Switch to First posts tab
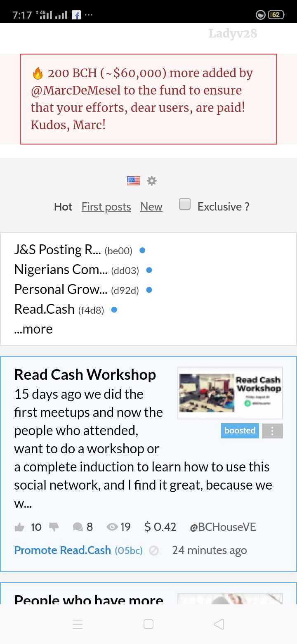The width and height of the screenshot is (297, 644). click(x=106, y=207)
